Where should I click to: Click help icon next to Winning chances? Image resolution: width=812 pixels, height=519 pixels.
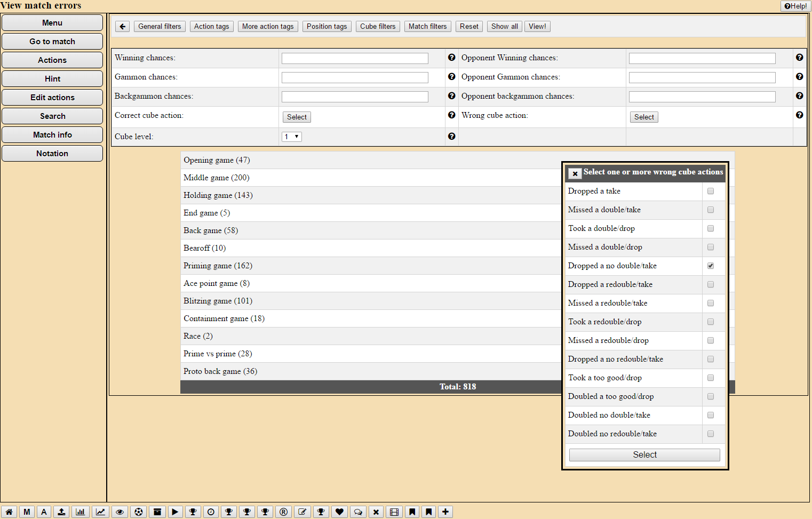tap(452, 58)
